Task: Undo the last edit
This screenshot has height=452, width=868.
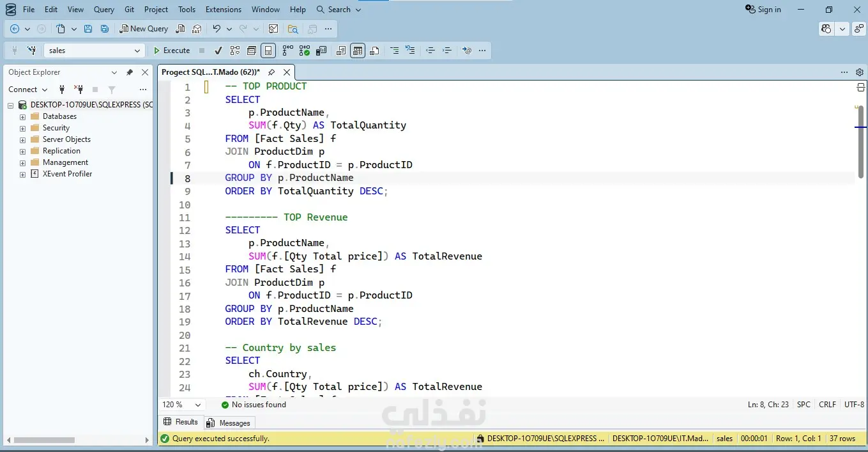Action: tap(217, 29)
